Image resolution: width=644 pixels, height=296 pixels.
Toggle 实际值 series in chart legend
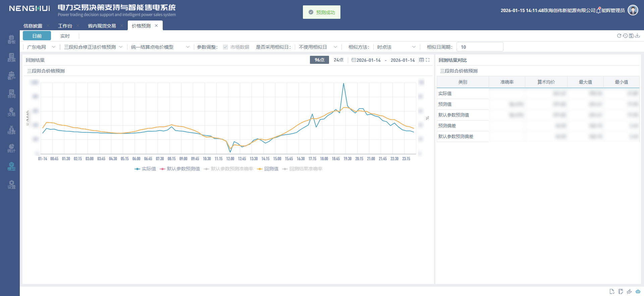[145, 169]
